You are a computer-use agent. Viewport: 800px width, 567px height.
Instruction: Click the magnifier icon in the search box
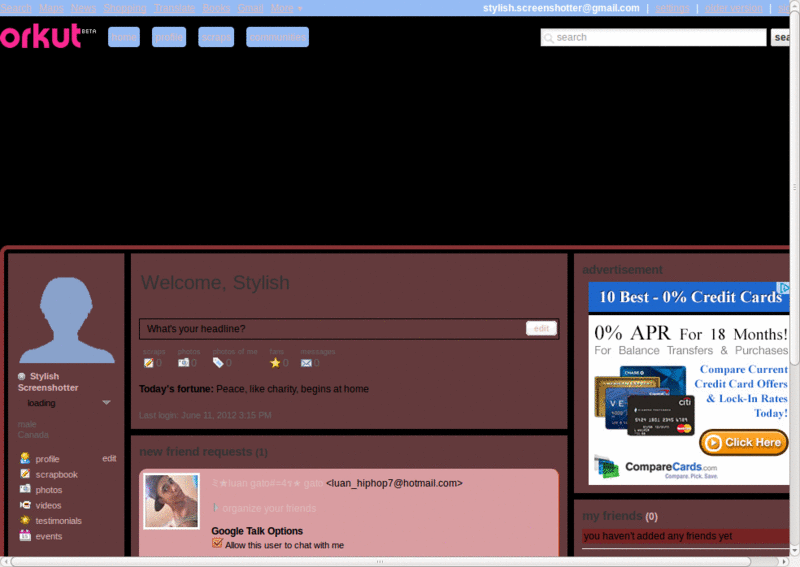[x=548, y=38]
